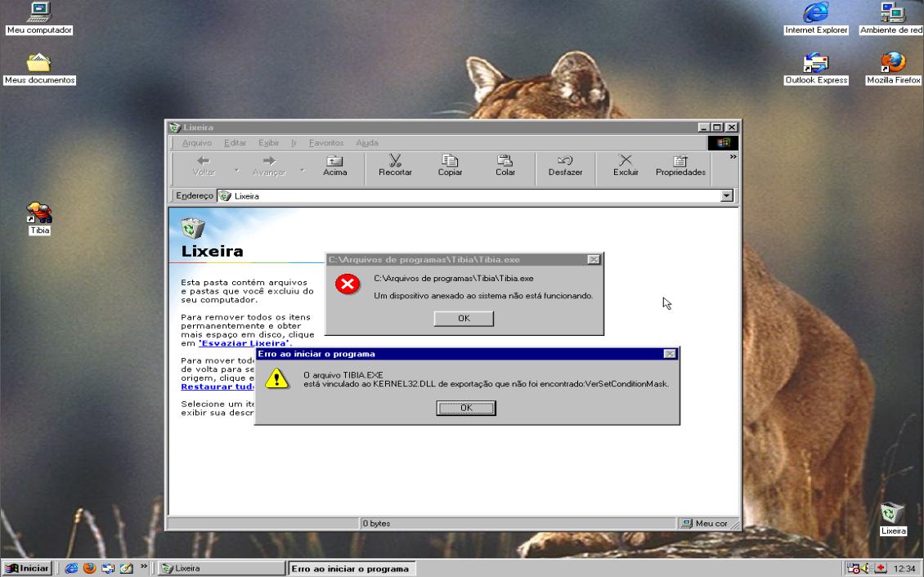The image size is (924, 577).
Task: Open the Favoritos menu
Action: (326, 143)
